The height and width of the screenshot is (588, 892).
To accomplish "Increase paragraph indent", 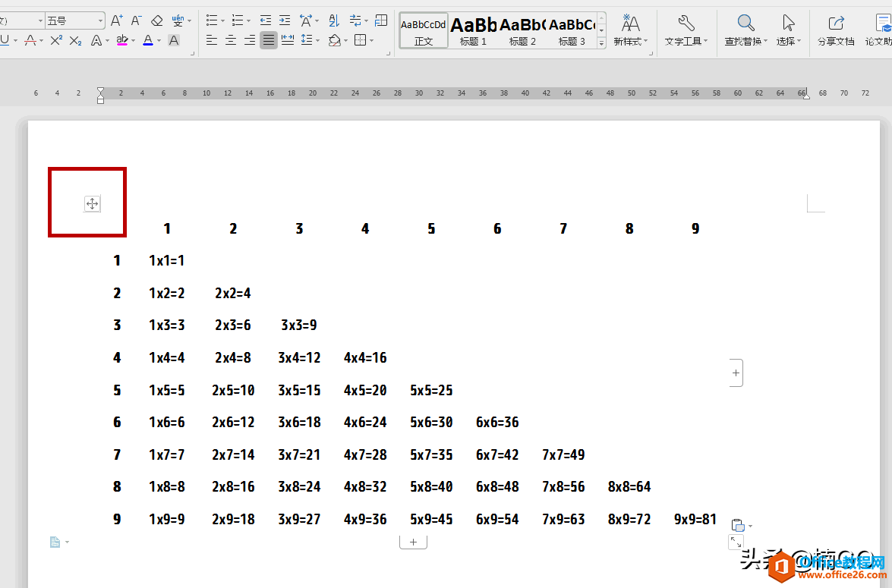I will click(x=285, y=21).
